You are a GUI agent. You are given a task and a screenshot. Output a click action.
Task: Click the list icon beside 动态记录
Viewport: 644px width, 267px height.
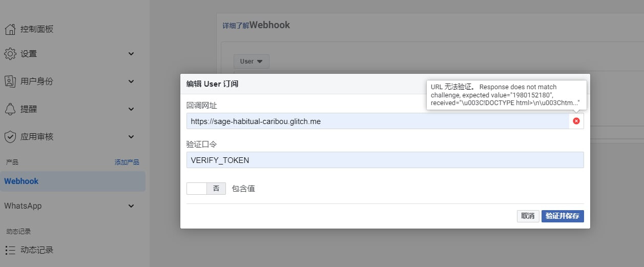(x=10, y=250)
